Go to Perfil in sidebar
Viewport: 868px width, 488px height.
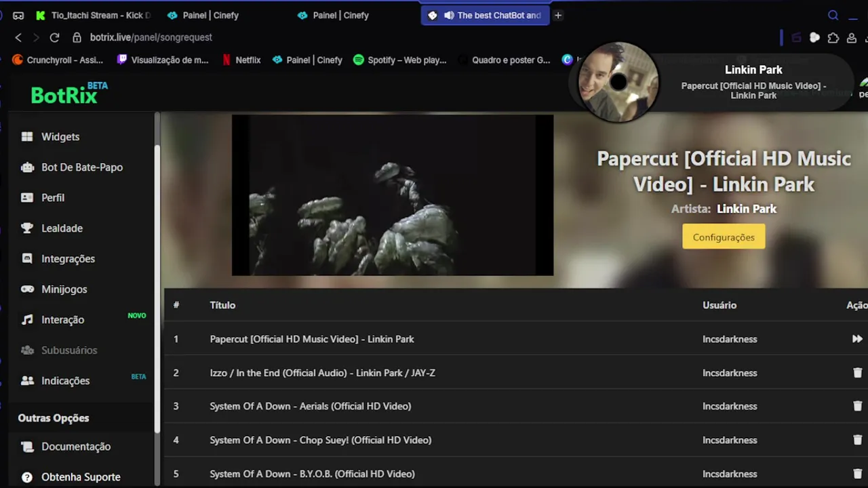43,197
